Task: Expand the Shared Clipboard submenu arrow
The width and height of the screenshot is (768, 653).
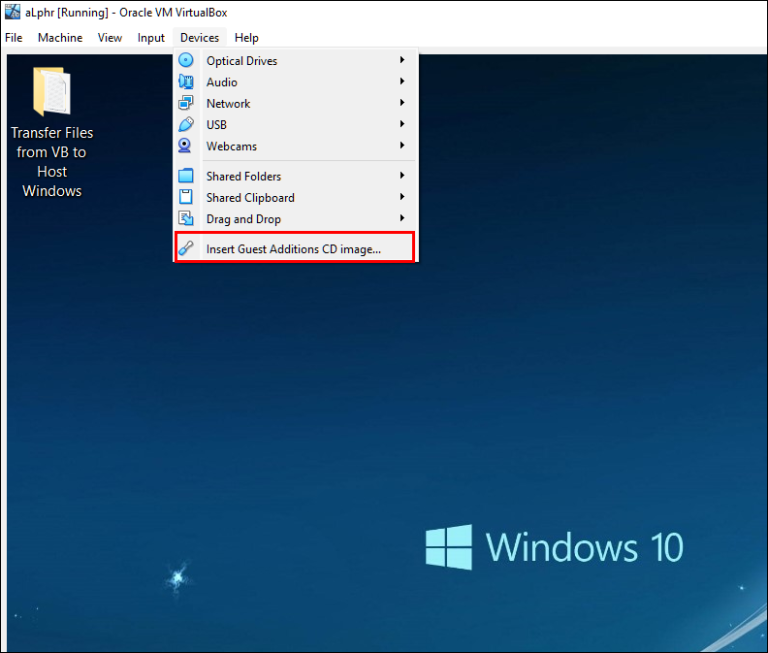Action: coord(402,197)
